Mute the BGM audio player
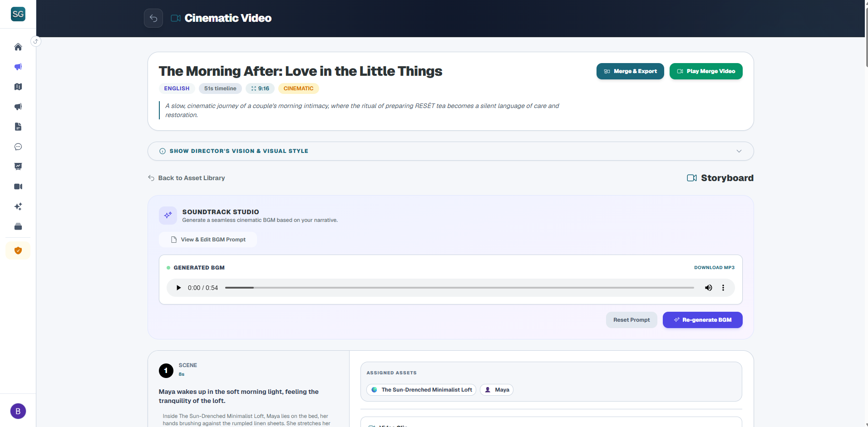868x427 pixels. pyautogui.click(x=708, y=288)
